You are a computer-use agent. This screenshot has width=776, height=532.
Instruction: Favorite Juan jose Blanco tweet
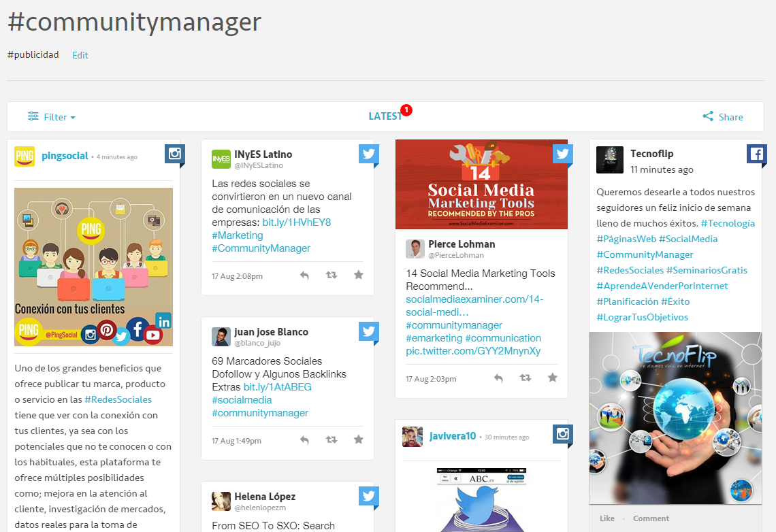point(359,439)
